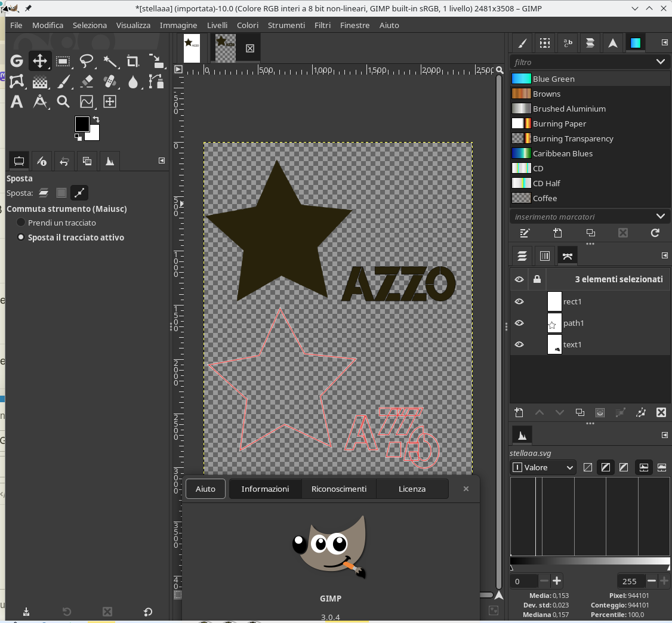The width and height of the screenshot is (672, 623).
Task: Select the Free Select lasso tool
Action: [87, 61]
